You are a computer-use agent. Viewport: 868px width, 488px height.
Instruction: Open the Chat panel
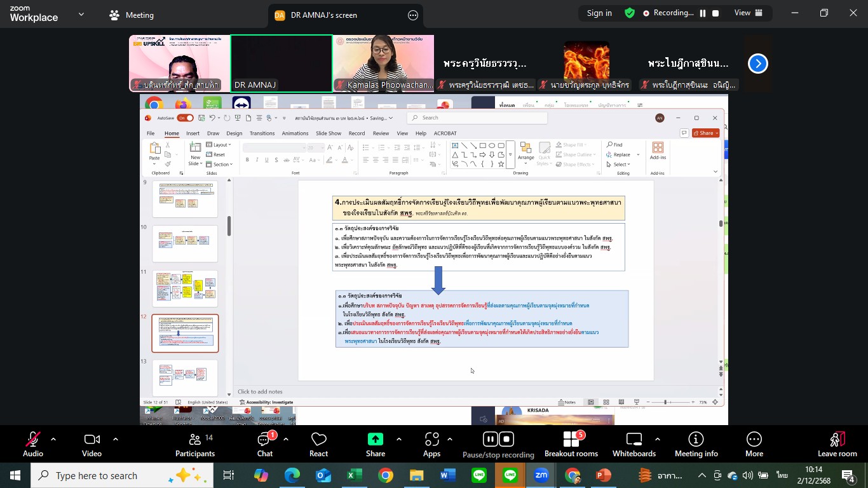tap(264, 444)
